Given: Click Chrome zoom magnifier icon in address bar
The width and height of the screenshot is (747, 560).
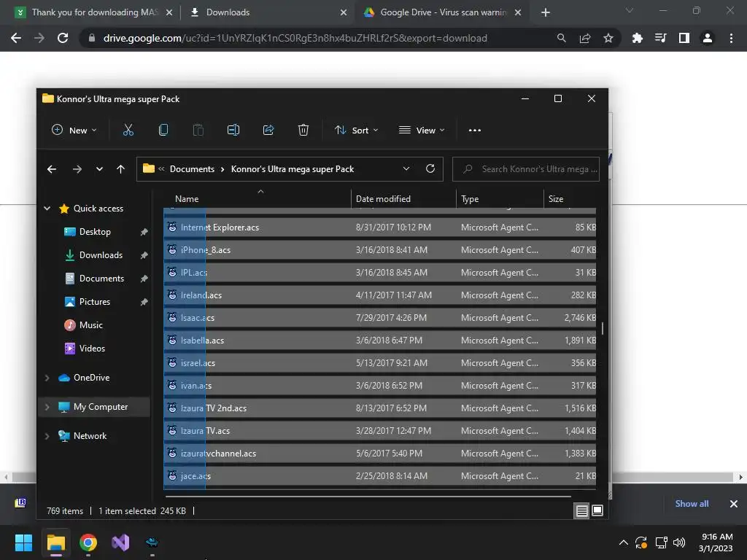Looking at the screenshot, I should tap(562, 38).
